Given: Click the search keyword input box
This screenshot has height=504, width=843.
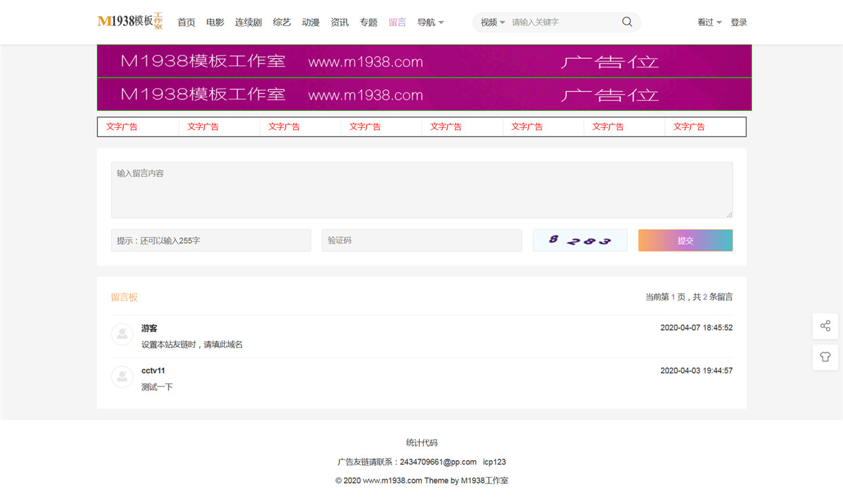Looking at the screenshot, I should point(563,22).
